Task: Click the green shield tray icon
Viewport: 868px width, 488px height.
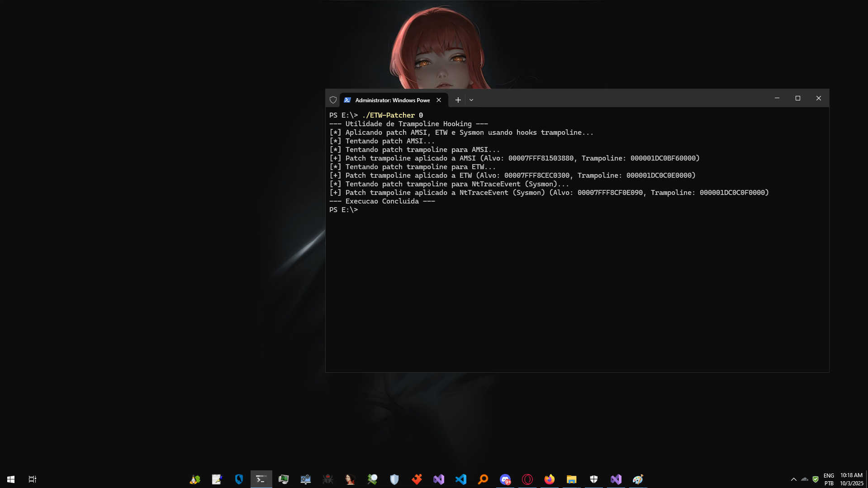Action: (x=816, y=479)
